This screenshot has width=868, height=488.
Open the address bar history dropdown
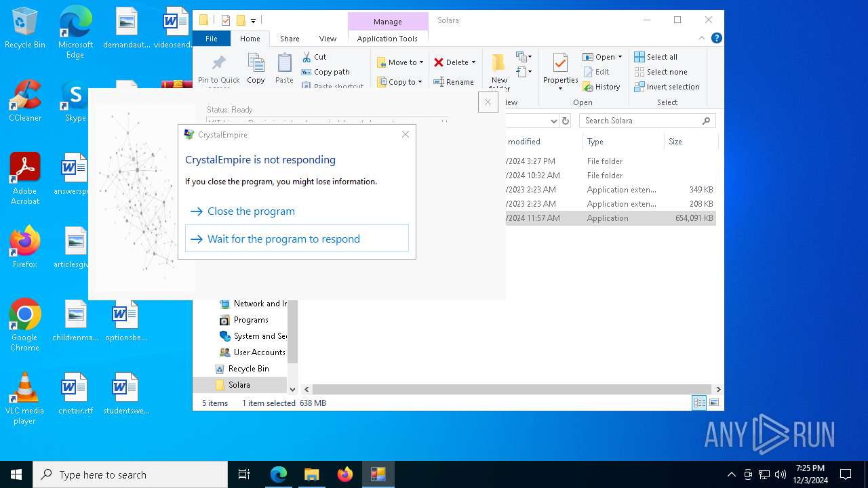553,121
